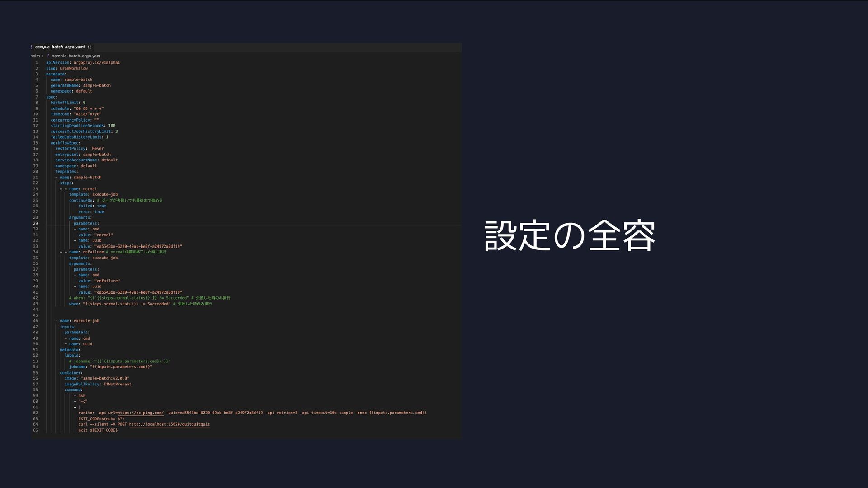Open the sample-batch-argo.yaml breadcrumb dropdown
The height and width of the screenshot is (488, 868).
tap(76, 56)
